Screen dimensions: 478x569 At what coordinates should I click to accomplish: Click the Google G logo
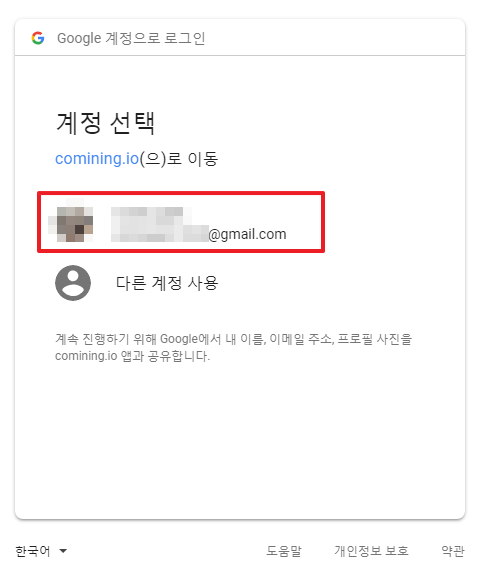point(38,38)
